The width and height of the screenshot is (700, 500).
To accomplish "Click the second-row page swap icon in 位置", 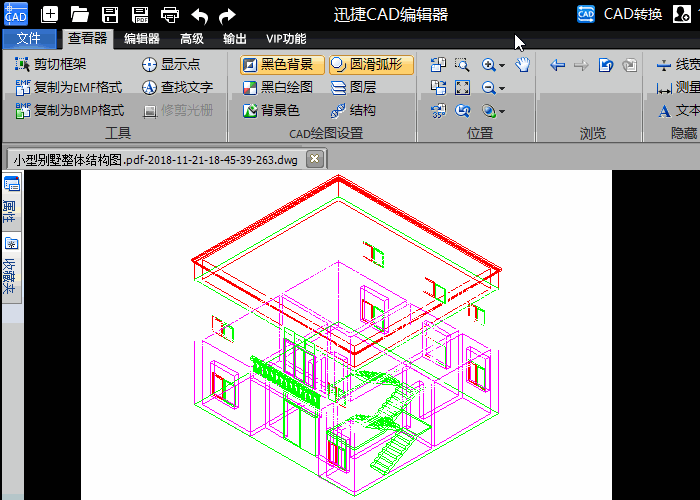I will tap(438, 88).
